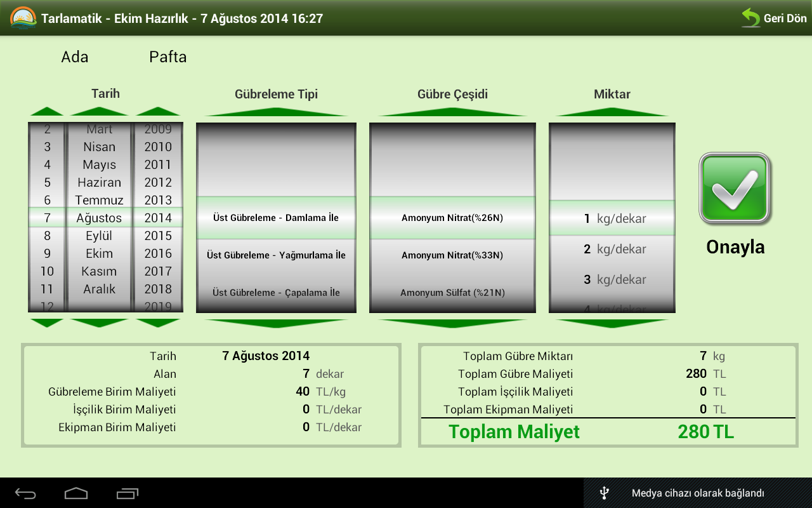Click down arrow below year wheel

click(158, 323)
